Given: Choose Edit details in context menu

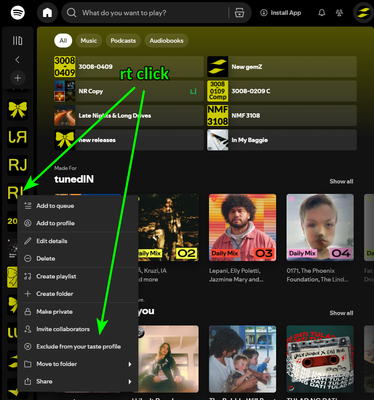Looking at the screenshot, I should click(78, 241).
